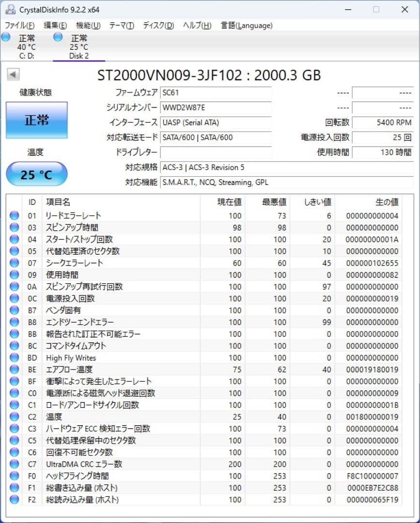Click the status dot beside 温度 attribute

(x=14, y=416)
